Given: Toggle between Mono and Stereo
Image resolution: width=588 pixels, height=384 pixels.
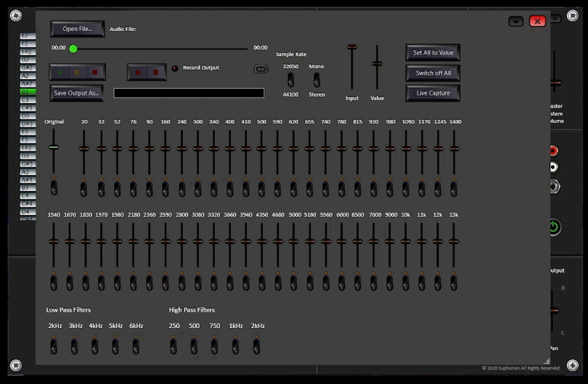Looking at the screenshot, I should (x=317, y=80).
